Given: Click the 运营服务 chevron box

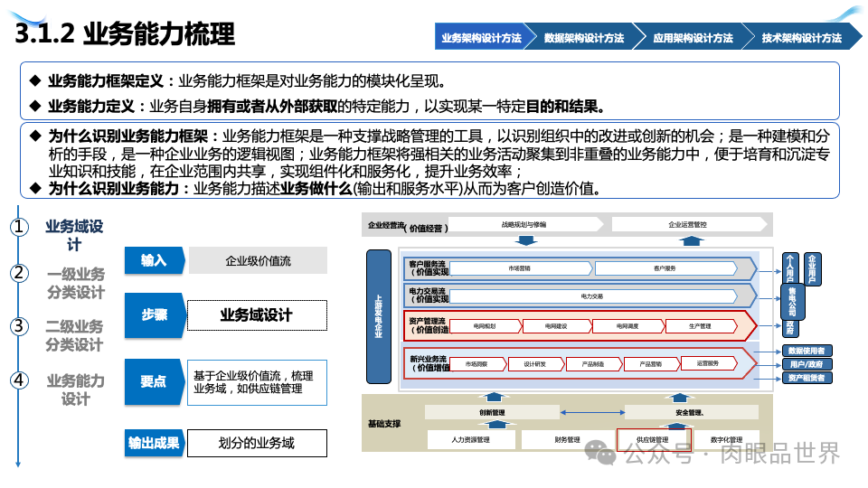Looking at the screenshot, I should click(x=709, y=363).
